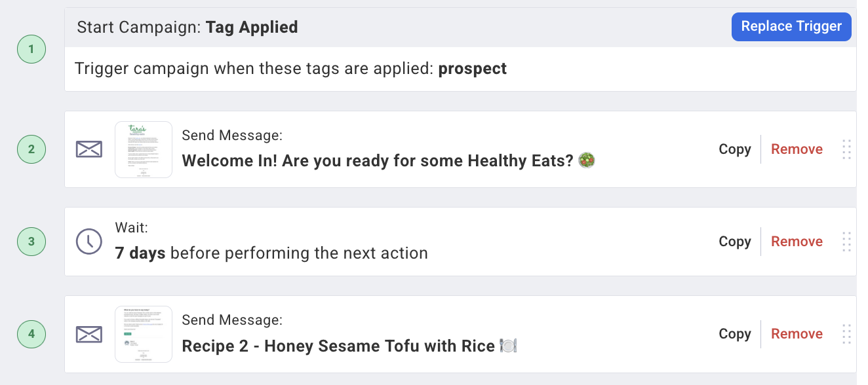Grab the drag handle on 7 days wait row
Image resolution: width=868 pixels, height=385 pixels.
pos(846,242)
